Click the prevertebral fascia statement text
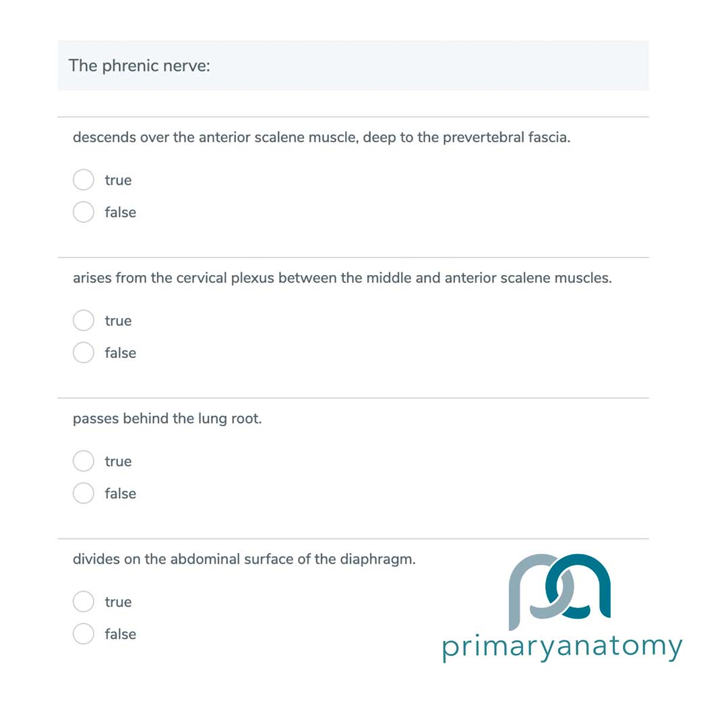The width and height of the screenshot is (728, 728). (x=322, y=138)
